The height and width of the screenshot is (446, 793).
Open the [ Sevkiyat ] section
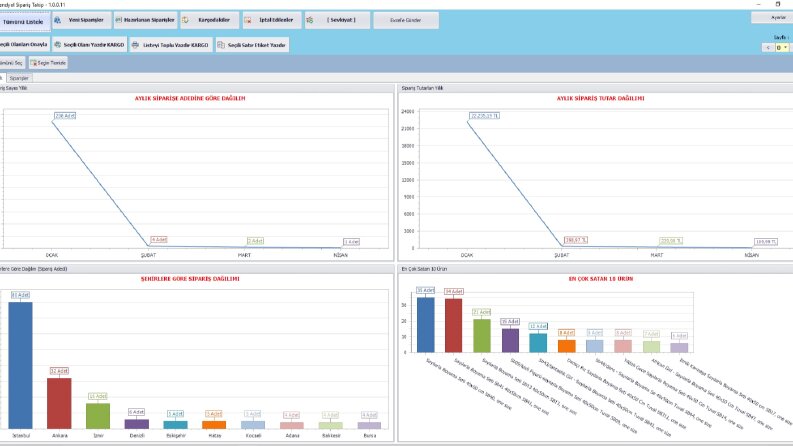point(337,20)
